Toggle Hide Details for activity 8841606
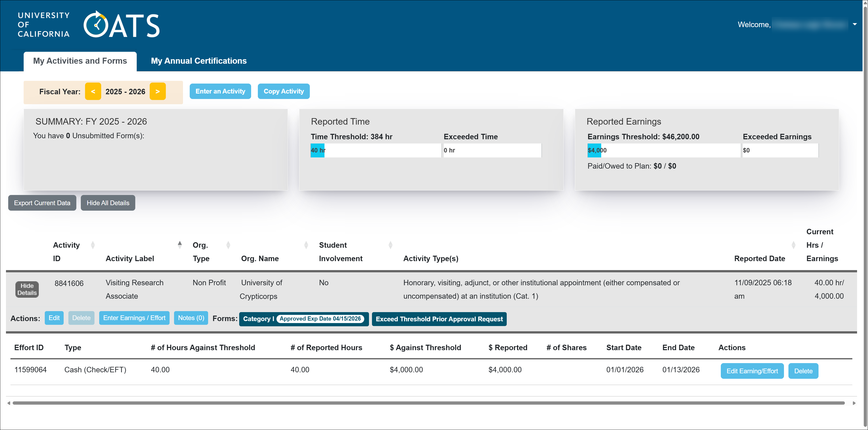The width and height of the screenshot is (868, 430). click(x=27, y=289)
